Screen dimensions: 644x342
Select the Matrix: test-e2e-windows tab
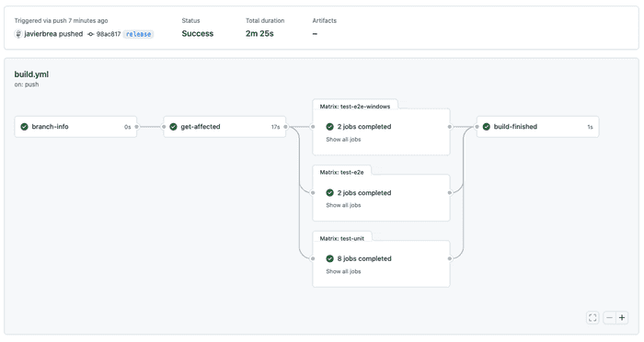[x=355, y=107]
